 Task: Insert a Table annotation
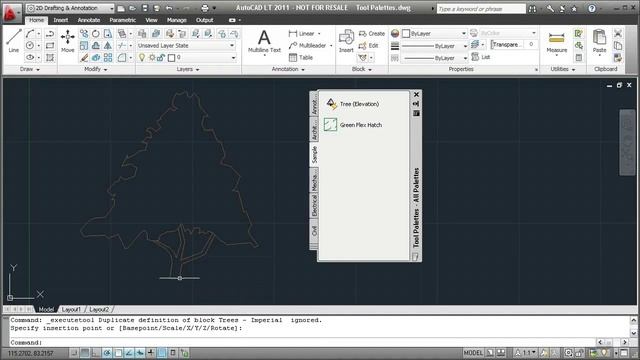tap(301, 58)
